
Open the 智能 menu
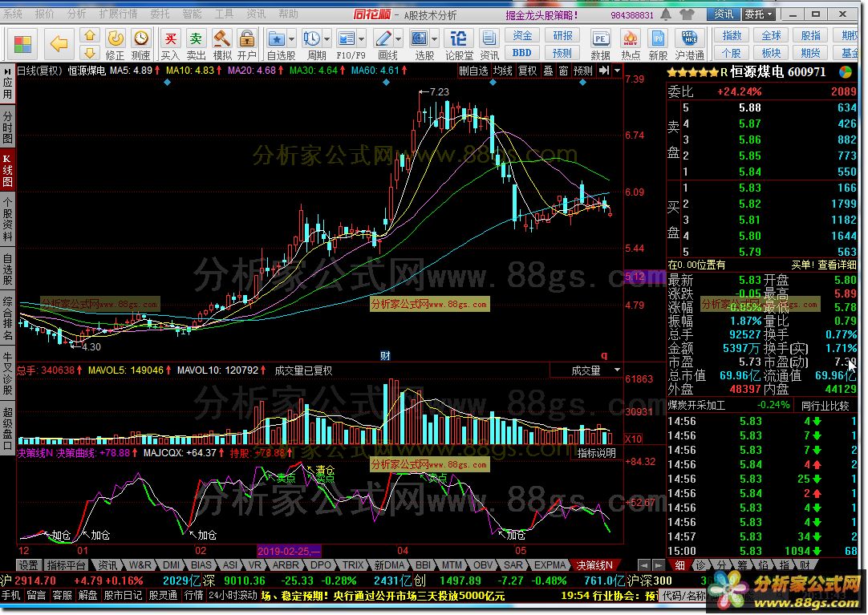pyautogui.click(x=192, y=14)
